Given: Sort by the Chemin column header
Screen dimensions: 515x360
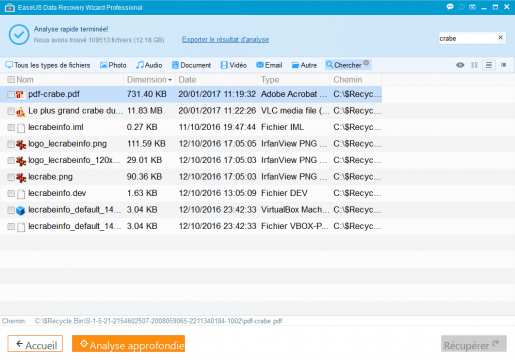Looking at the screenshot, I should pyautogui.click(x=348, y=80).
